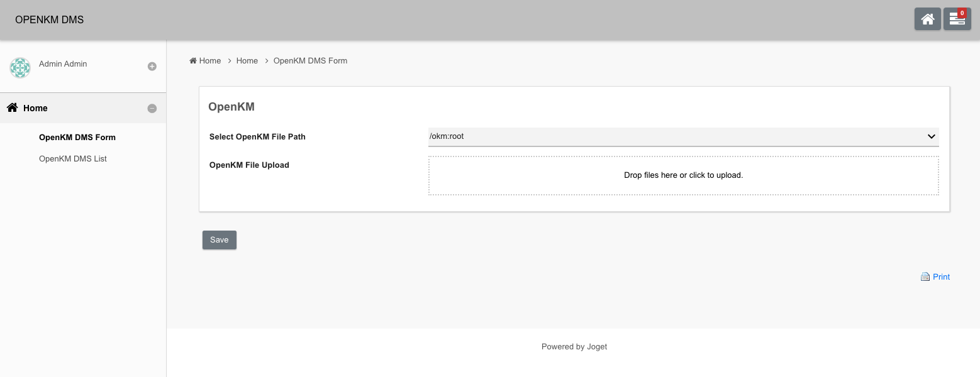
Task: Click OpenKM DMS Form breadcrumb item
Action: (x=310, y=61)
